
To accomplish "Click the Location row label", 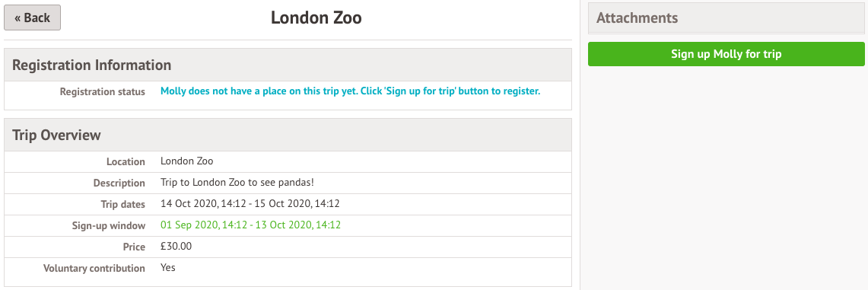I will (126, 162).
